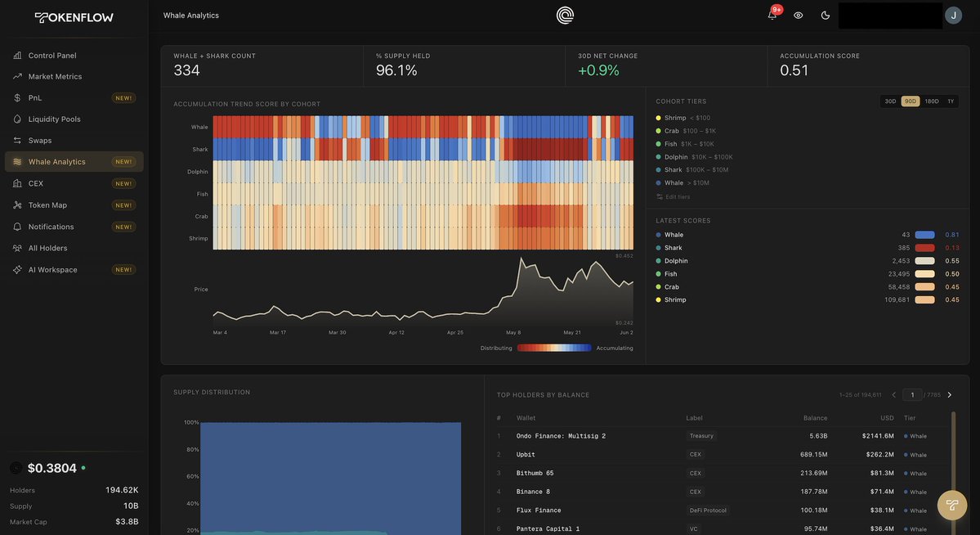Open the Control Panel page
The image size is (980, 535).
click(74, 55)
